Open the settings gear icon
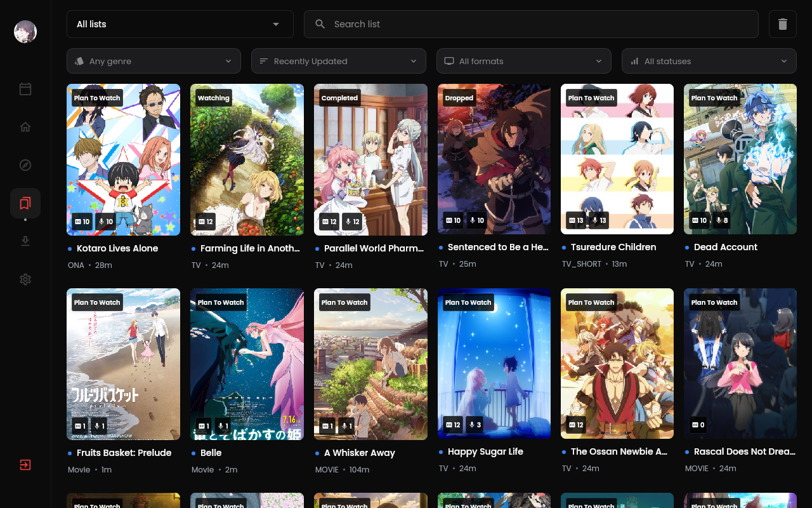Image resolution: width=812 pixels, height=508 pixels. click(25, 279)
